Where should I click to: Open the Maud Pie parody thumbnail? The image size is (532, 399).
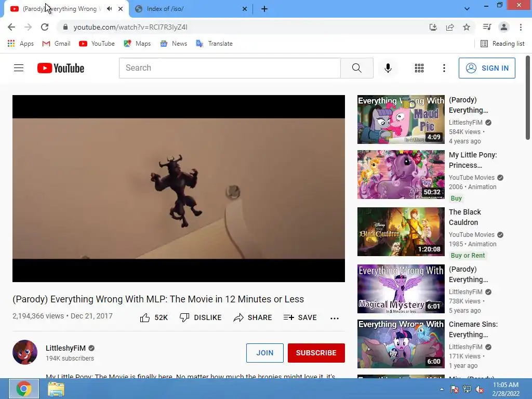401,119
